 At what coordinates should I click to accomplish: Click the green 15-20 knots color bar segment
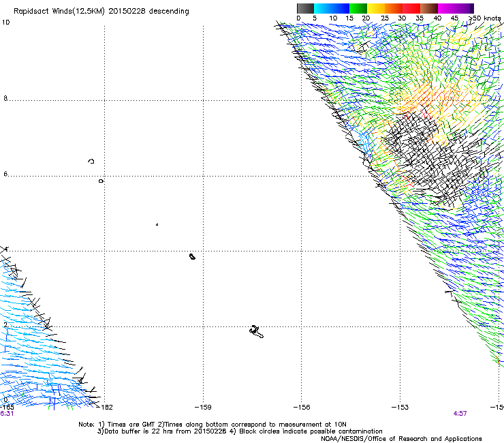click(358, 8)
